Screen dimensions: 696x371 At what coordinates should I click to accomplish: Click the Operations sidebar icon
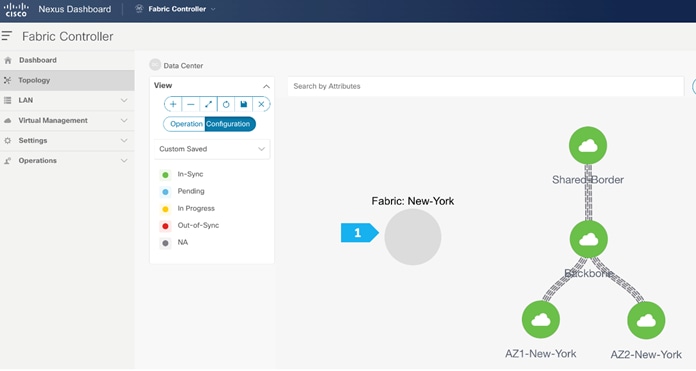(x=8, y=161)
